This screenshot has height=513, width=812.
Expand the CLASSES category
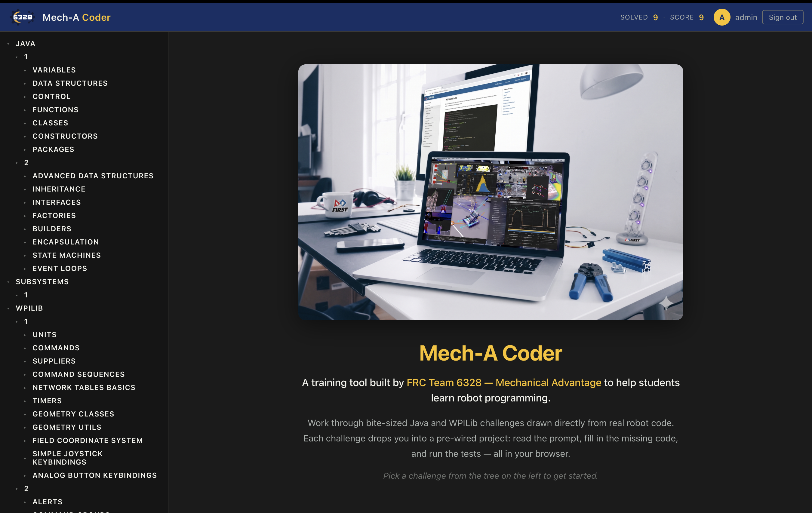[x=50, y=123]
